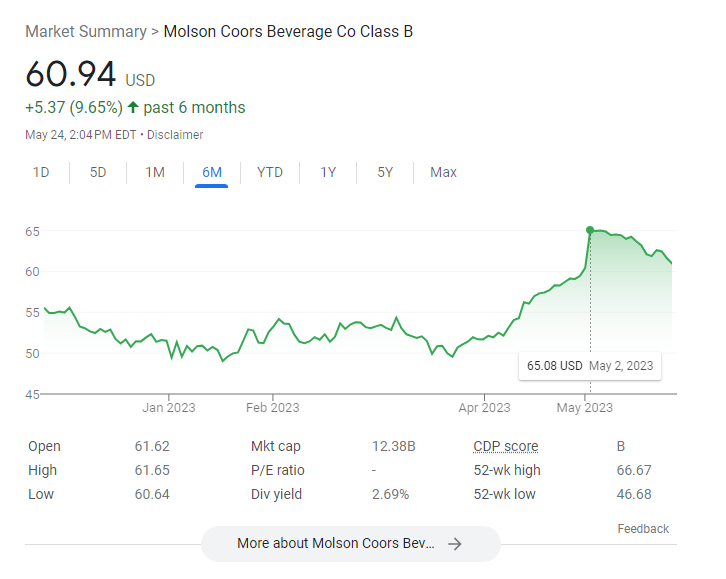Viewport: 726px width, 579px height.
Task: Switch to the 1Y range
Action: tap(328, 172)
